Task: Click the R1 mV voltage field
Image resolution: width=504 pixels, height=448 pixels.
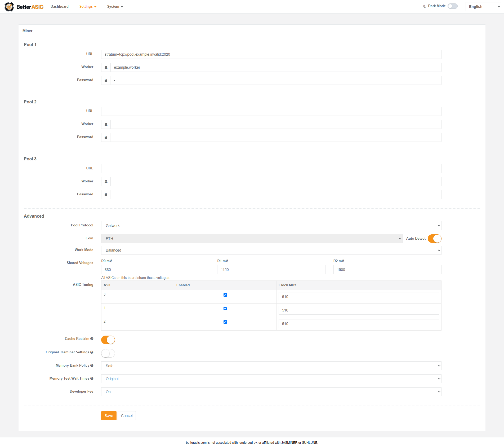Action: tap(271, 270)
